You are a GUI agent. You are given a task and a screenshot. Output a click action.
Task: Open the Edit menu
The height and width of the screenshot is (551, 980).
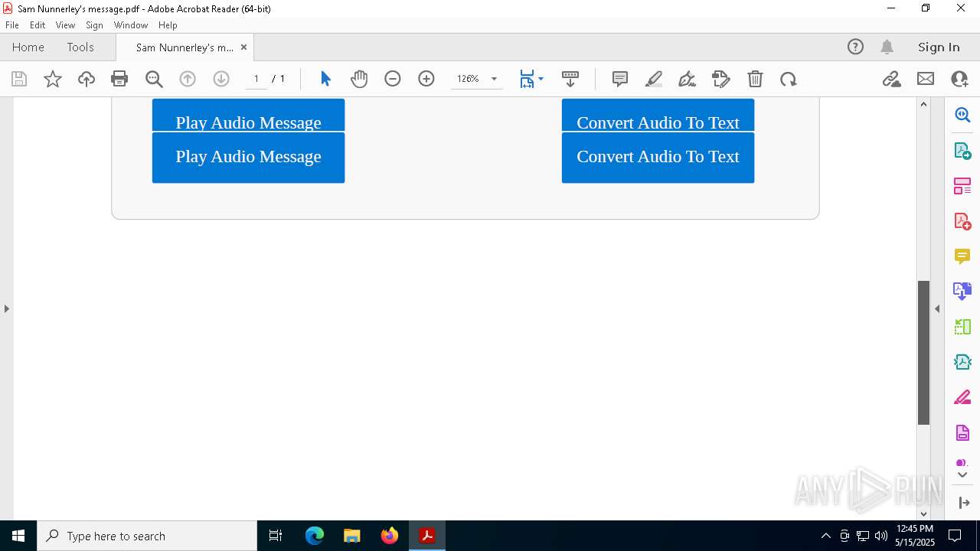(x=38, y=25)
